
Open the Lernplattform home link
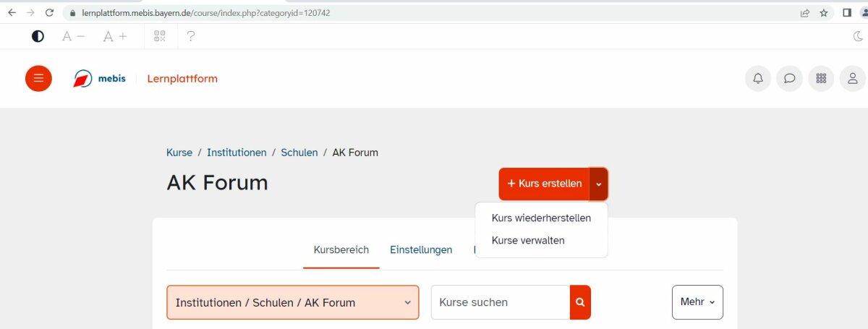182,78
